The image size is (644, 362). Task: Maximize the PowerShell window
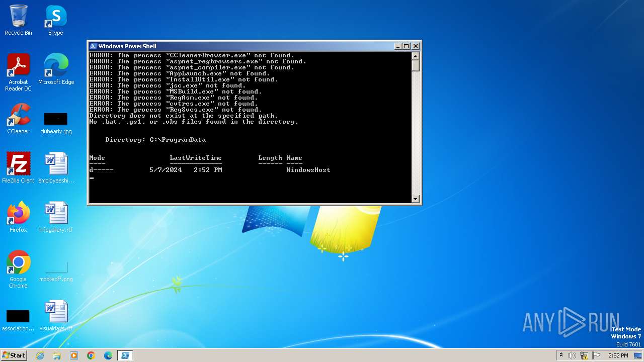coord(407,46)
